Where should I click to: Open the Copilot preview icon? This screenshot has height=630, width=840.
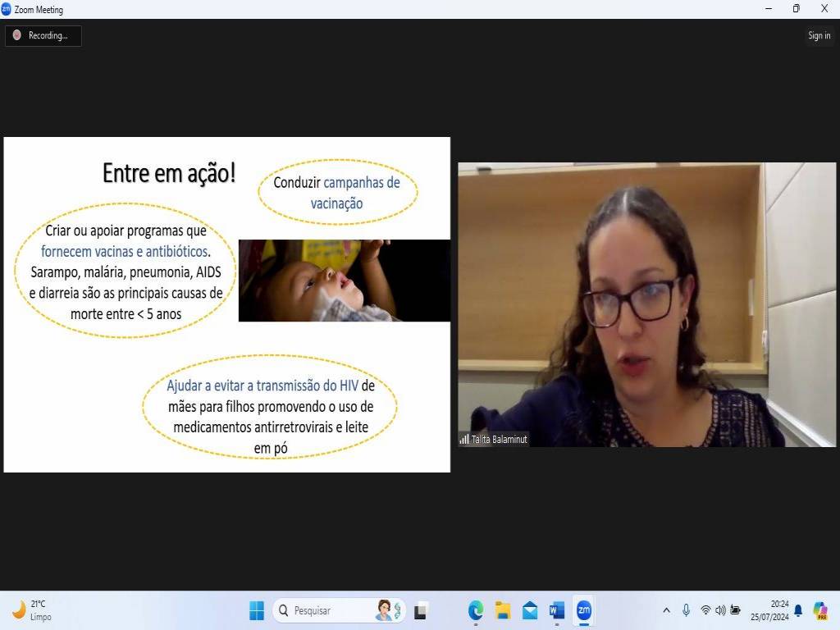(x=820, y=610)
